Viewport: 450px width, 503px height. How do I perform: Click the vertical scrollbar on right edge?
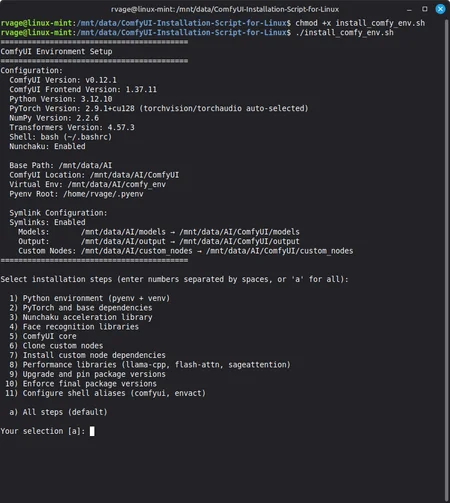[x=447, y=260]
